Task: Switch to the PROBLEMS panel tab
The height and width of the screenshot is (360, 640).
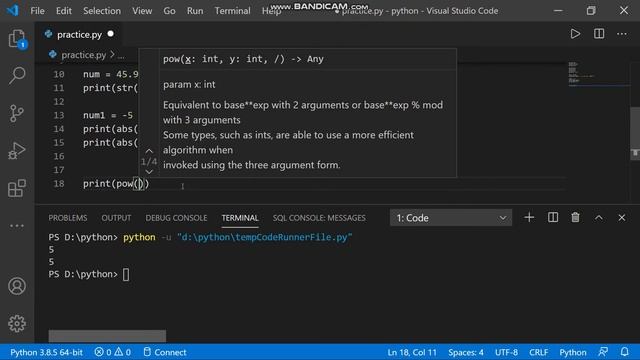Action: [x=68, y=218]
